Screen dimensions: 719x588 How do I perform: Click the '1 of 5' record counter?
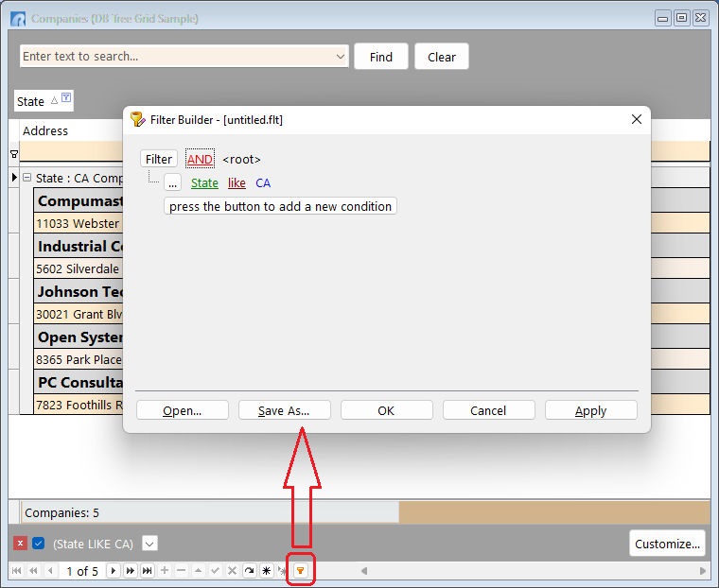coord(82,571)
